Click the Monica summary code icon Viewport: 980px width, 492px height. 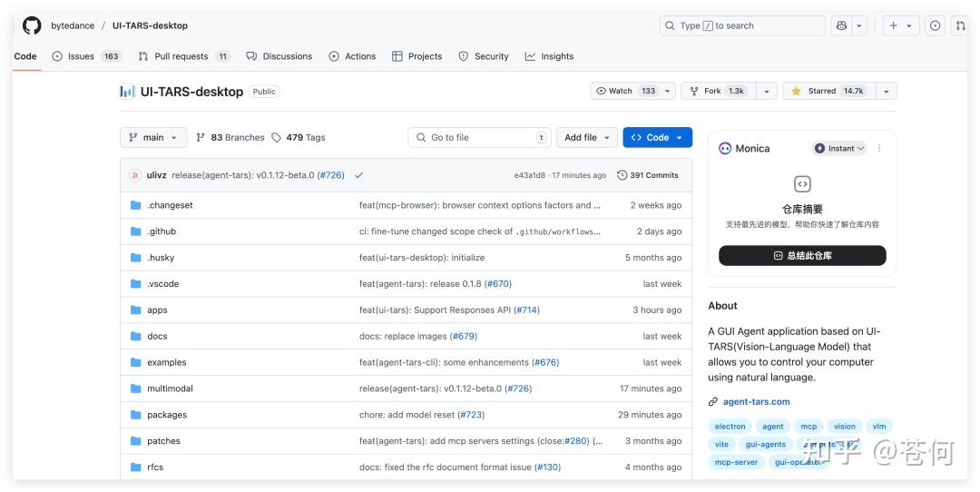coord(802,184)
